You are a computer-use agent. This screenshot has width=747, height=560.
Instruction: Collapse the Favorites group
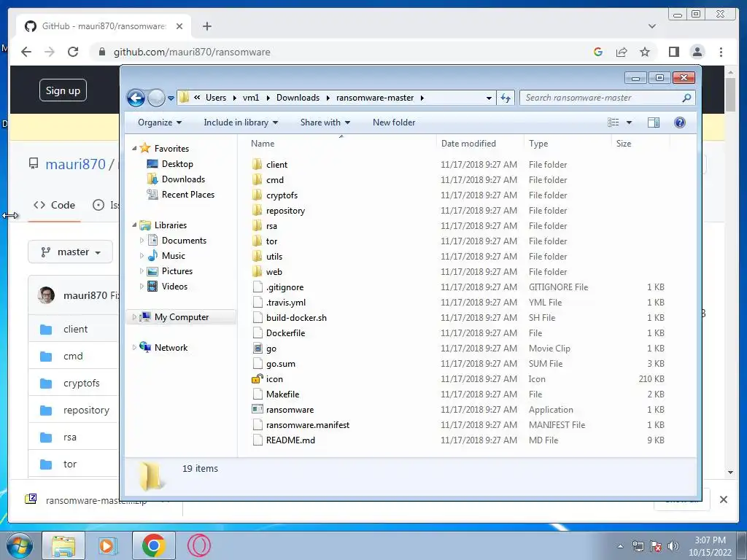[x=134, y=149]
